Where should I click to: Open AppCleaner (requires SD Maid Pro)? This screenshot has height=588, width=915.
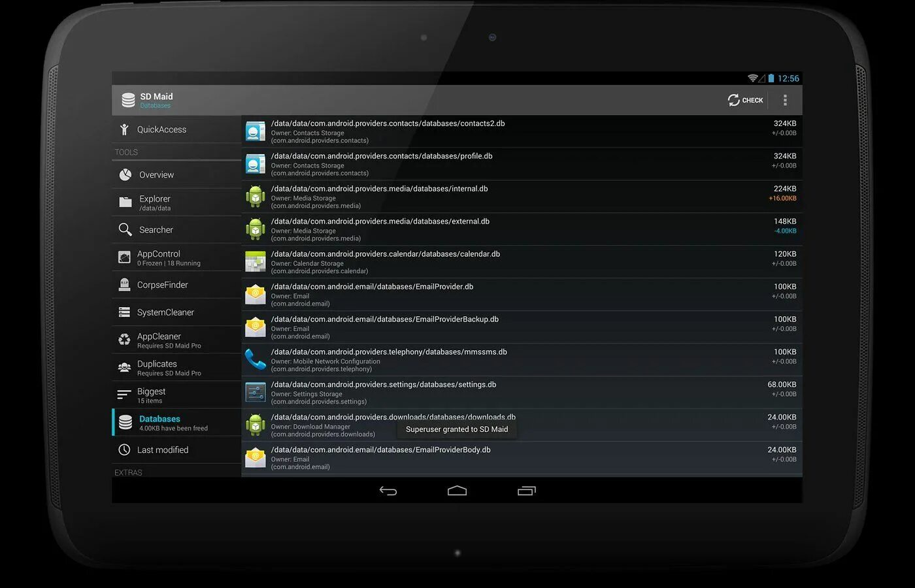coord(176,340)
